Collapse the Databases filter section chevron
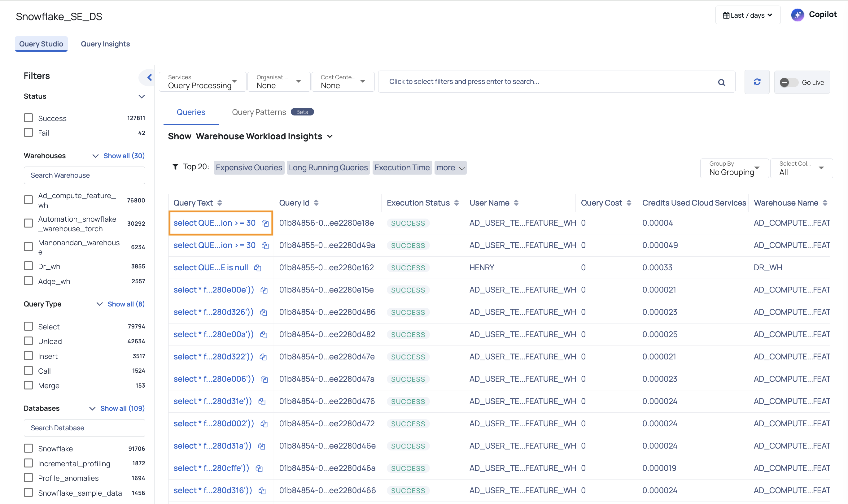 (92, 409)
